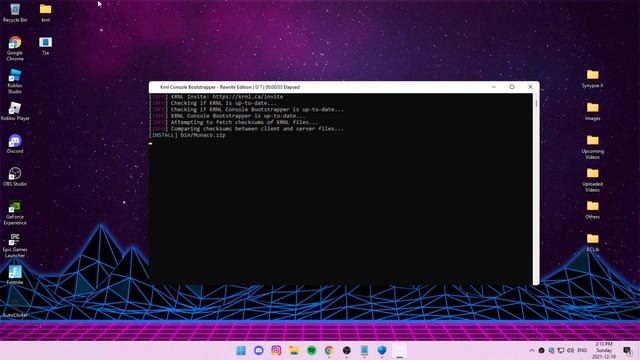Select the Krnl bootstrapper taskbar button
Screen dimensions: 640x360
[x=400, y=350]
